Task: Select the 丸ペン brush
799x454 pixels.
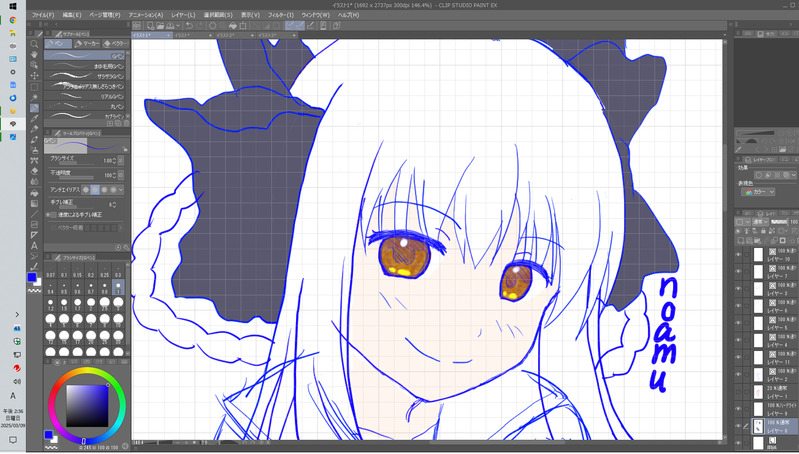Action: click(x=85, y=106)
